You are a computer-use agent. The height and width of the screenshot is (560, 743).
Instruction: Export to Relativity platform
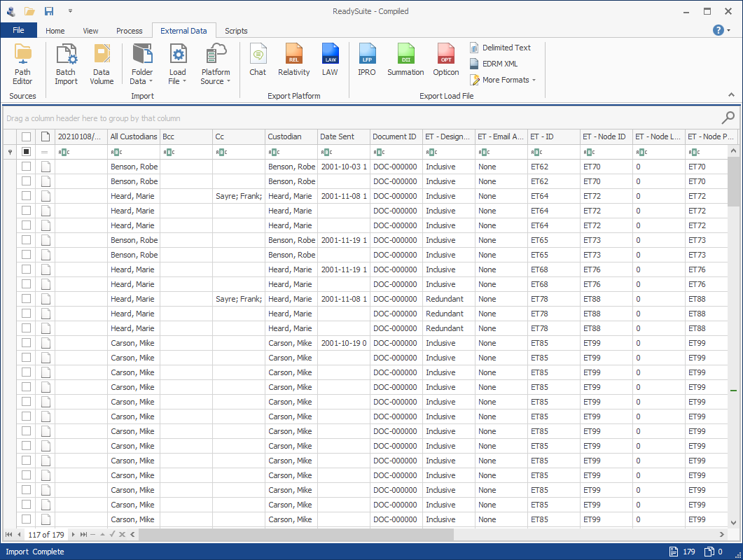pyautogui.click(x=294, y=59)
